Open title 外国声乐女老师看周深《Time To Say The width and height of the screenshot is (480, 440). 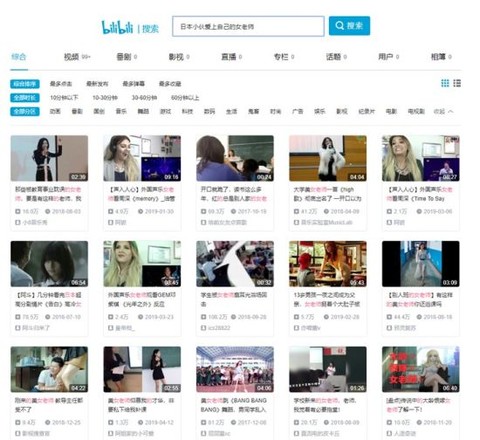click(x=420, y=194)
